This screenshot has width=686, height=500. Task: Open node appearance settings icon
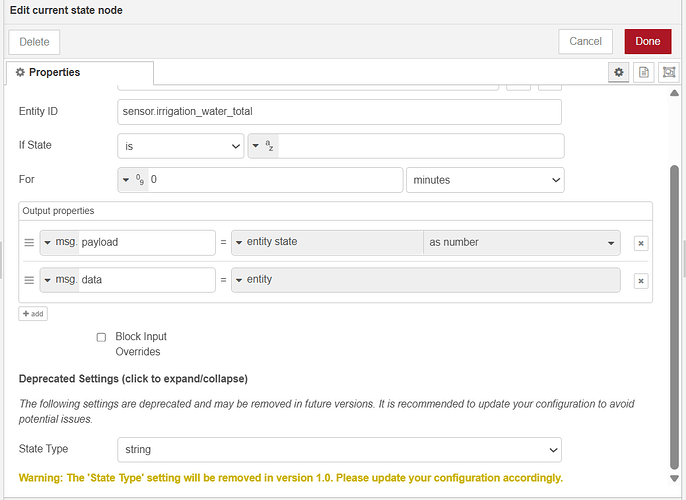(667, 72)
